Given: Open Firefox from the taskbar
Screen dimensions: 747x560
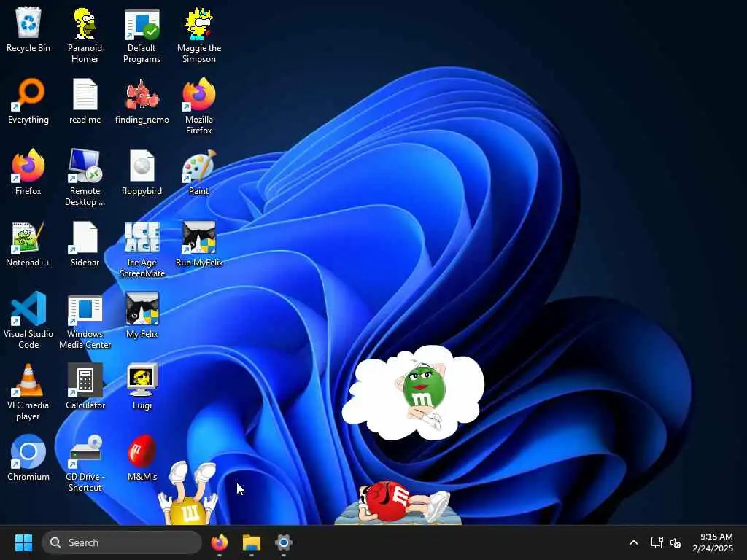Looking at the screenshot, I should [219, 542].
